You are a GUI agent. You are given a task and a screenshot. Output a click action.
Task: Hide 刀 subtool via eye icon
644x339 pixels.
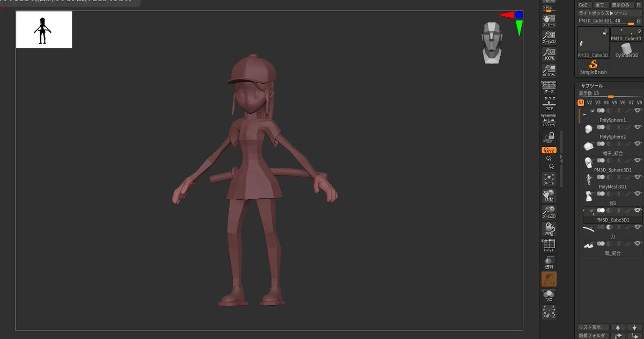point(638,227)
